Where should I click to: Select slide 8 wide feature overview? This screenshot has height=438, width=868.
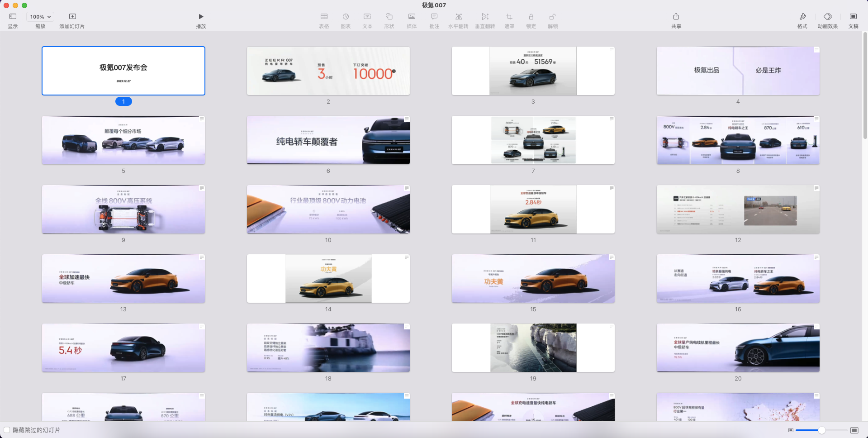click(x=738, y=140)
